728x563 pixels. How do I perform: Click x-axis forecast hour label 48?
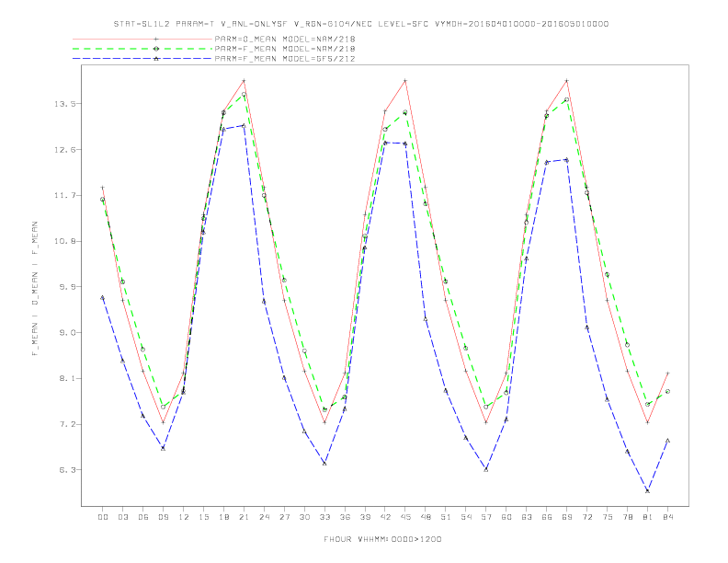coord(426,517)
